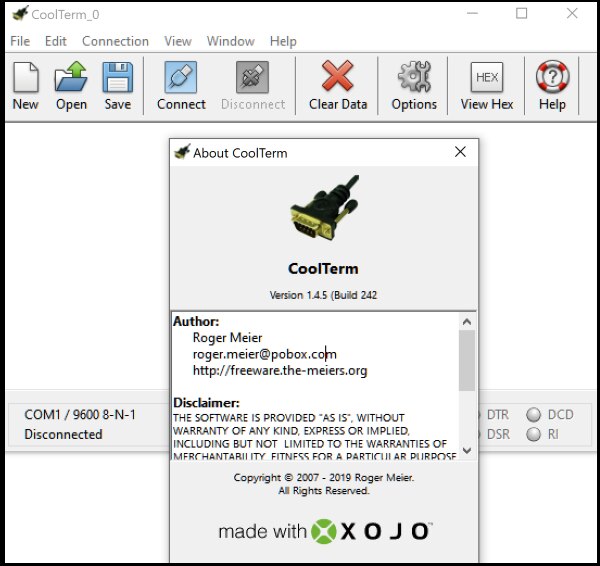Open the Edit menu
The height and width of the screenshot is (566, 600).
55,41
